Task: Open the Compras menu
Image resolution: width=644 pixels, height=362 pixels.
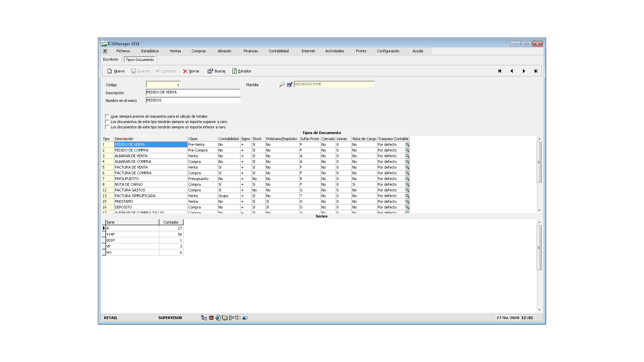Action: pyautogui.click(x=199, y=51)
